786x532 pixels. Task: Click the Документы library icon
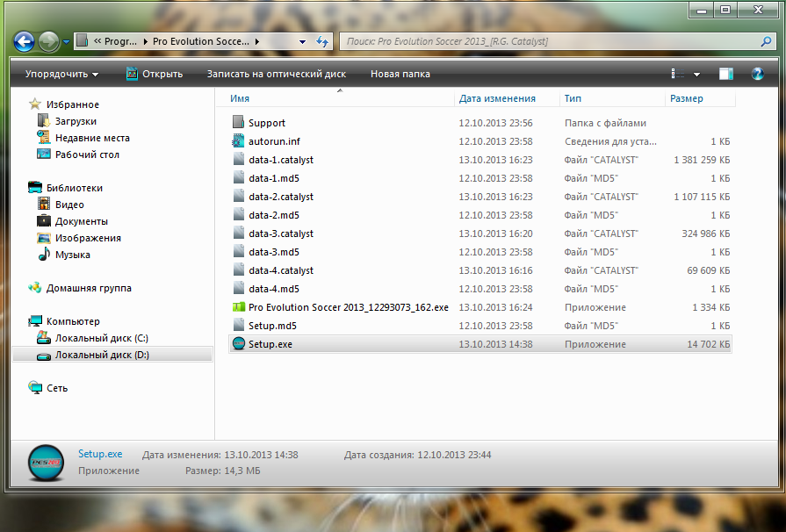[x=44, y=220]
